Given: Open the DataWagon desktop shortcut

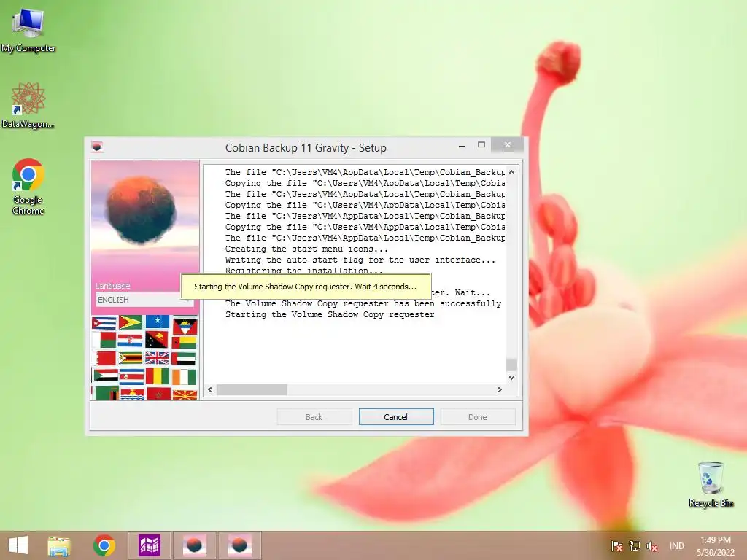Looking at the screenshot, I should pos(28,105).
